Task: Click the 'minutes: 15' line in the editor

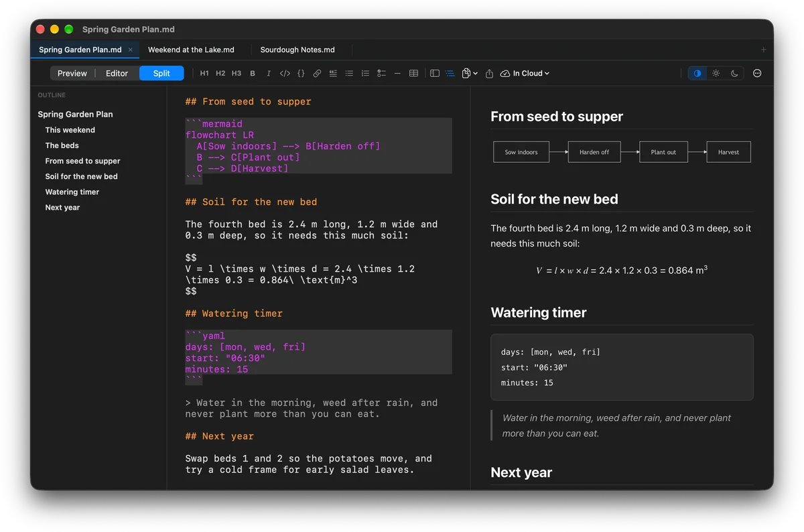Action: (x=216, y=369)
